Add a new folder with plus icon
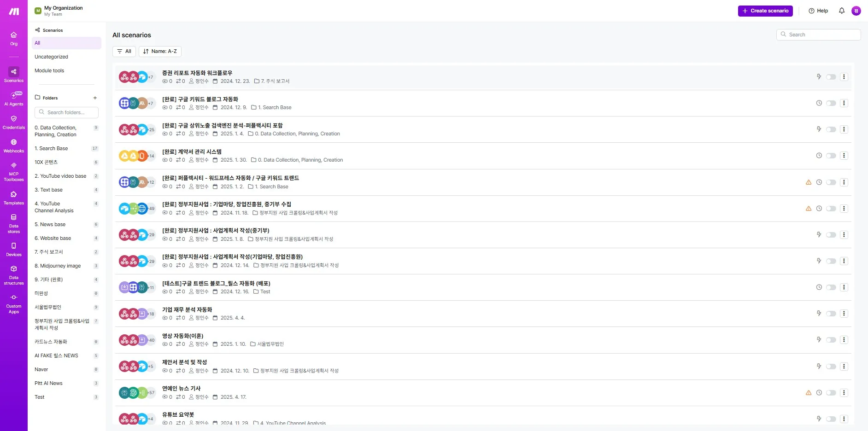This screenshot has height=431, width=868. [x=95, y=98]
